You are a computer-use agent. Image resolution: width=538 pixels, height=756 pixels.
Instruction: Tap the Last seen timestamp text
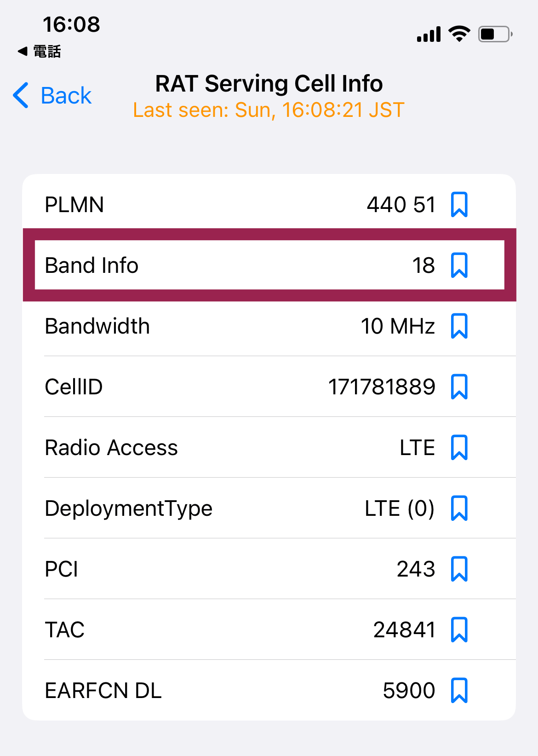[x=269, y=110]
